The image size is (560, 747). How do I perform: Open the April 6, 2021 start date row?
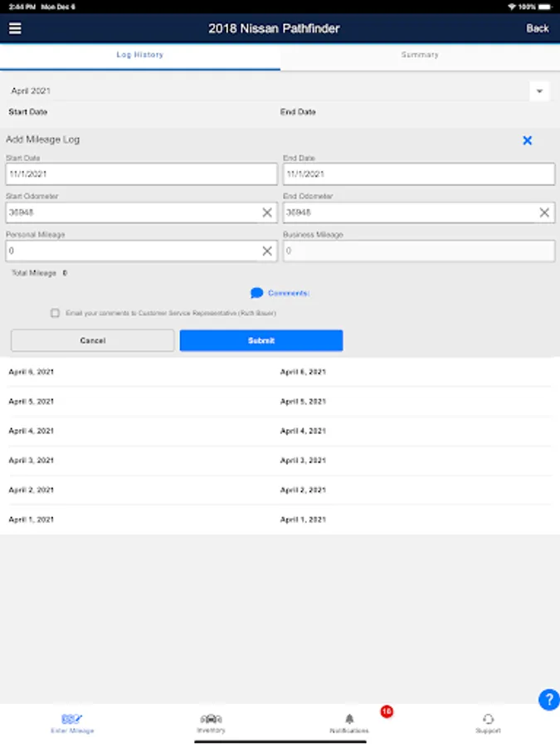click(31, 372)
